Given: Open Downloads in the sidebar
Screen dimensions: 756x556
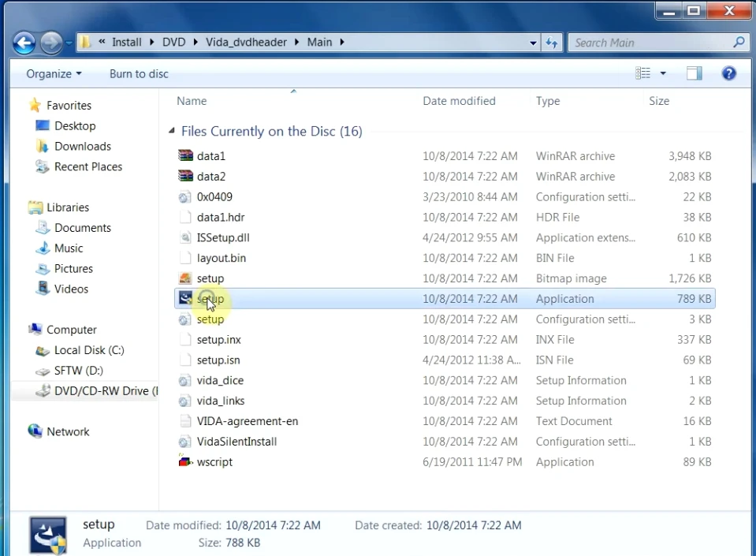Looking at the screenshot, I should (x=83, y=146).
